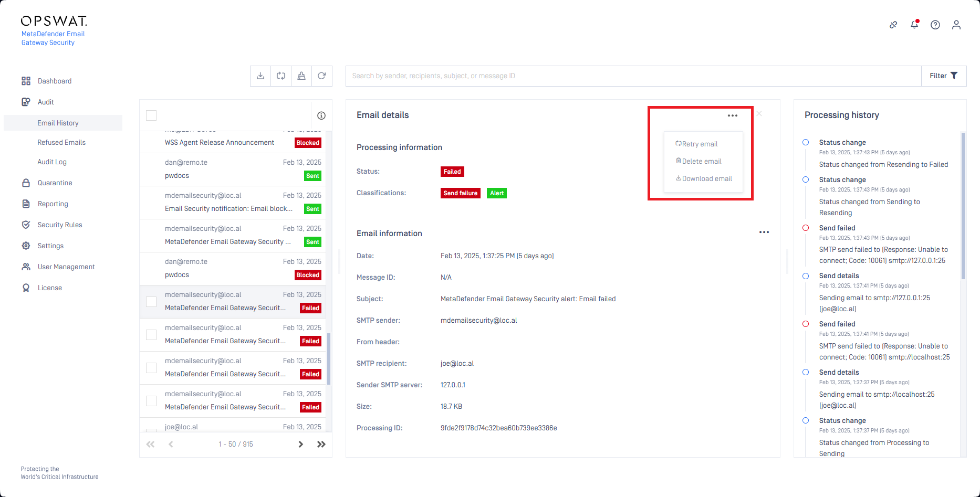
Task: Check the first Failed email checkbox
Action: [151, 302]
